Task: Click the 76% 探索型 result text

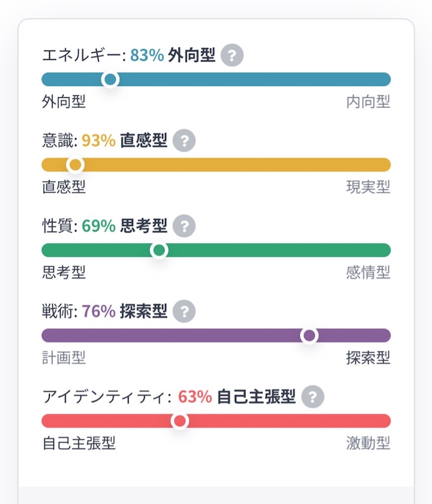Action: (x=124, y=311)
